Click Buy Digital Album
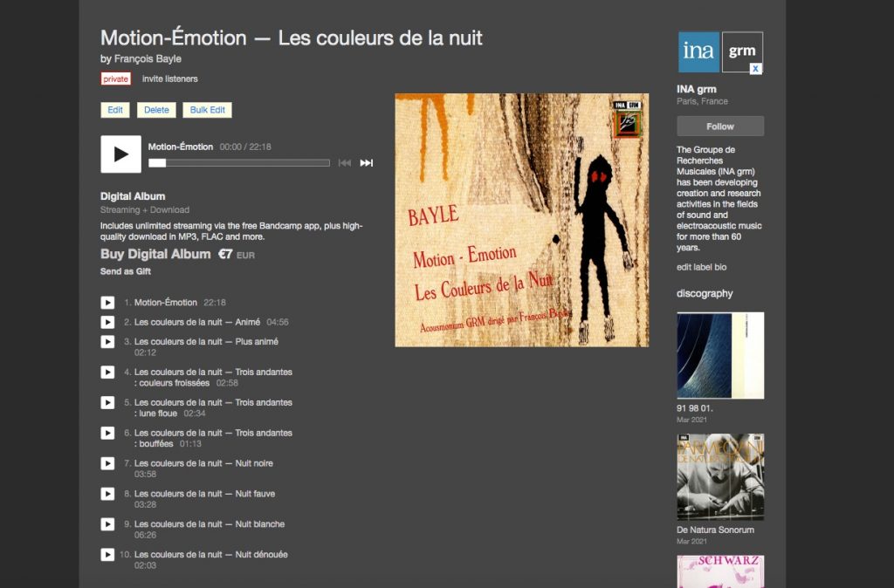The height and width of the screenshot is (588, 894). tap(155, 254)
